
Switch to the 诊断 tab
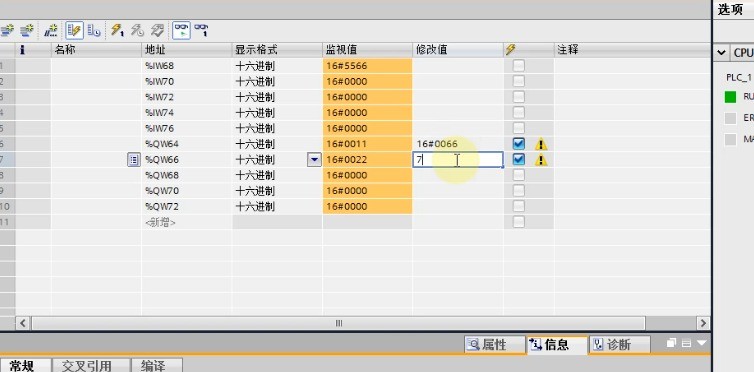click(619, 345)
